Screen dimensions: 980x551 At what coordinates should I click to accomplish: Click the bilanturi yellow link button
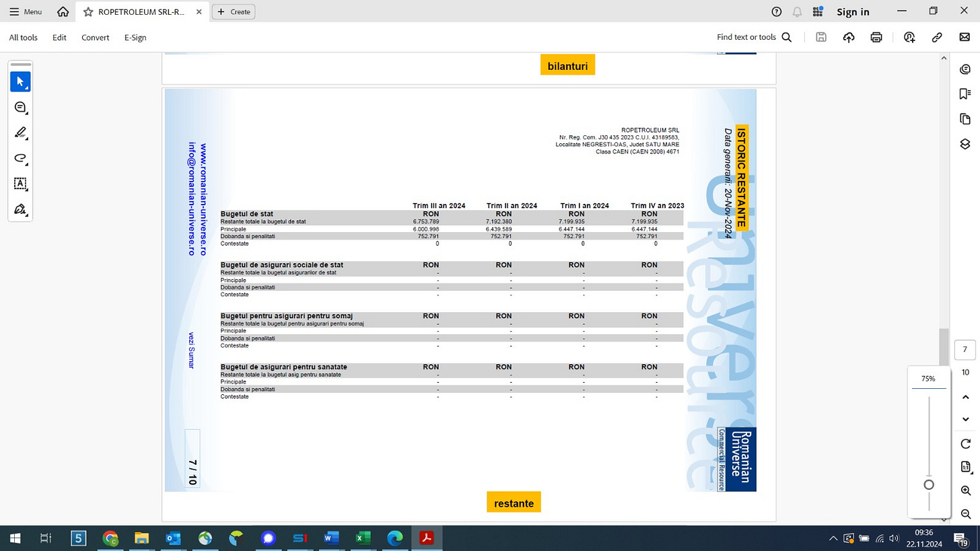click(x=567, y=65)
